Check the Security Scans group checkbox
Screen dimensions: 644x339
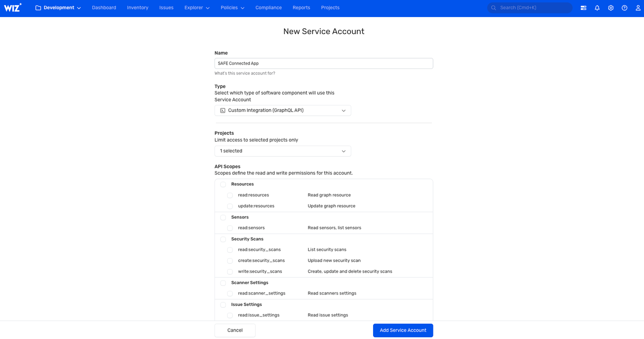[223, 239]
